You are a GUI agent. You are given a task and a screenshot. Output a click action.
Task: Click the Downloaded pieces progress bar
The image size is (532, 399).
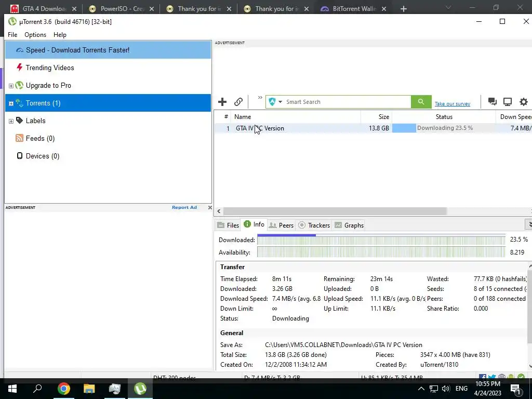pos(381,240)
